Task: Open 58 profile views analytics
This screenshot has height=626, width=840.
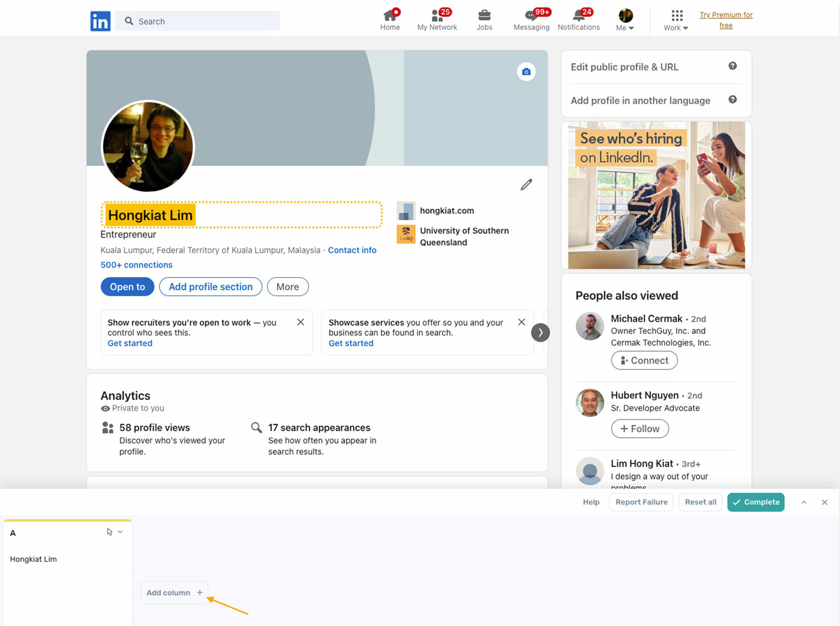Action: tap(154, 428)
